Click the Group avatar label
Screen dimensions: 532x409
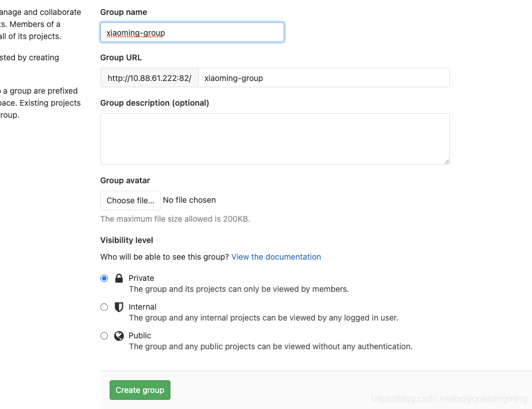coord(125,180)
